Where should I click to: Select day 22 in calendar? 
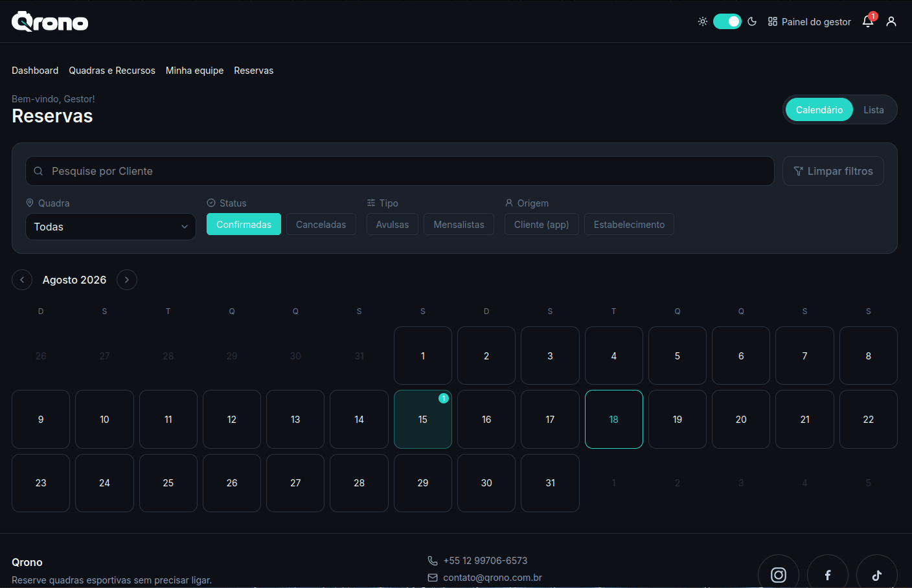pos(869,419)
